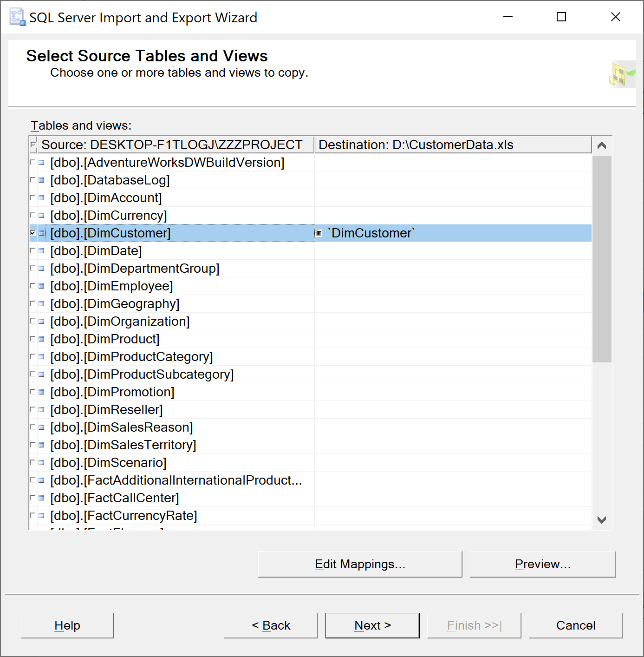
Task: Select the [dbo].[DimOrganization] row text
Action: [120, 322]
